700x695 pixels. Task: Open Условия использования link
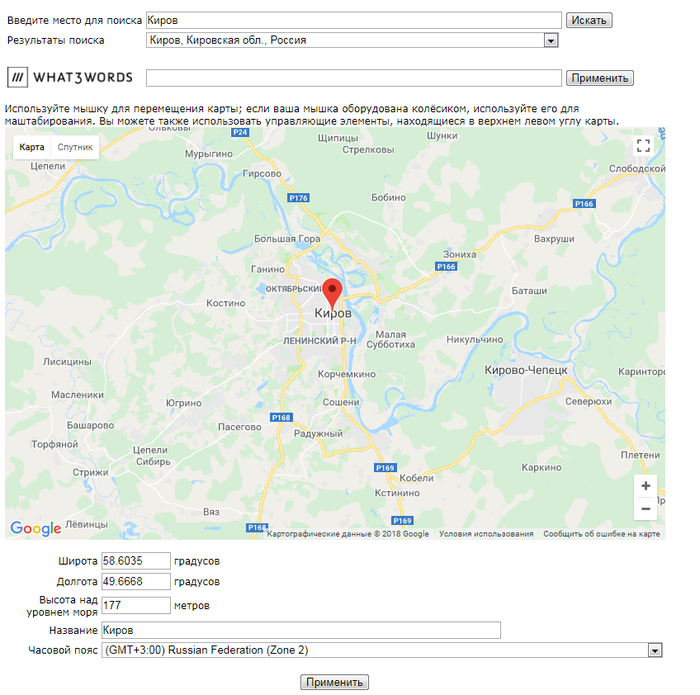[486, 534]
